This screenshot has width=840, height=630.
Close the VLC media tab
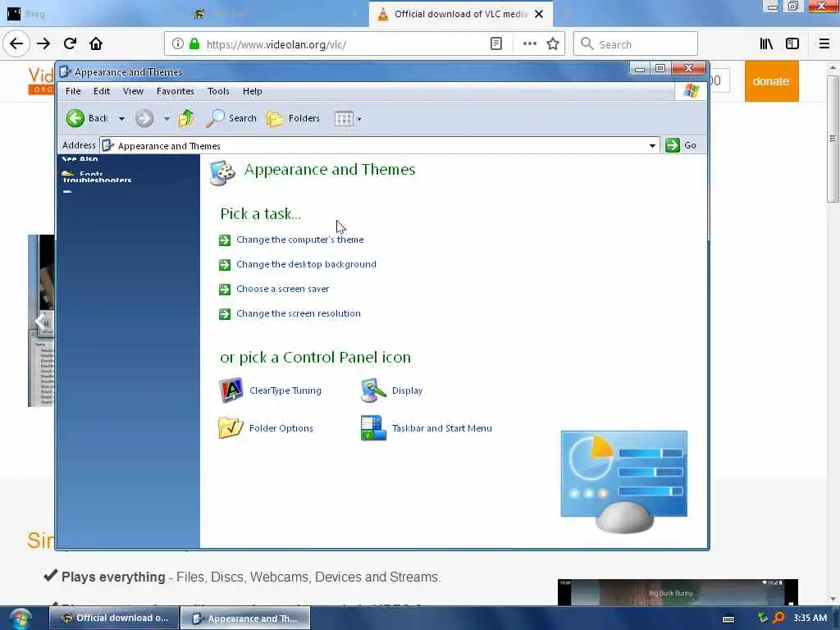pos(539,14)
